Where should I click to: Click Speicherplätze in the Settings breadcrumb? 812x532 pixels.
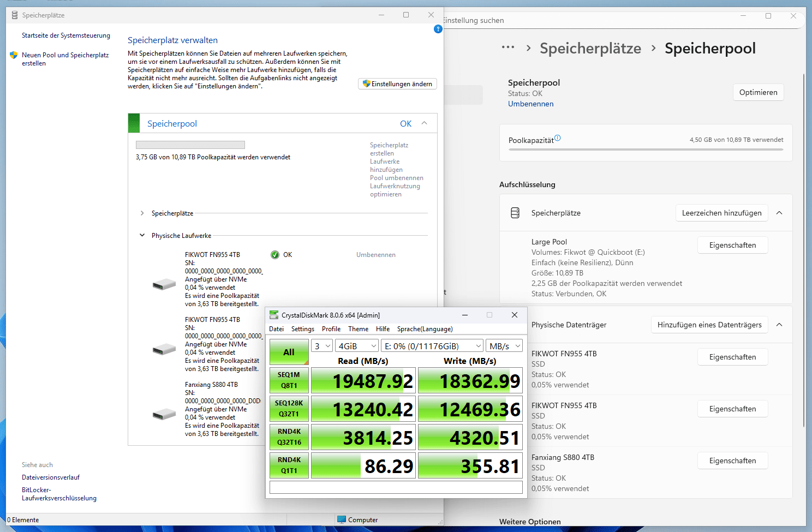coord(590,48)
